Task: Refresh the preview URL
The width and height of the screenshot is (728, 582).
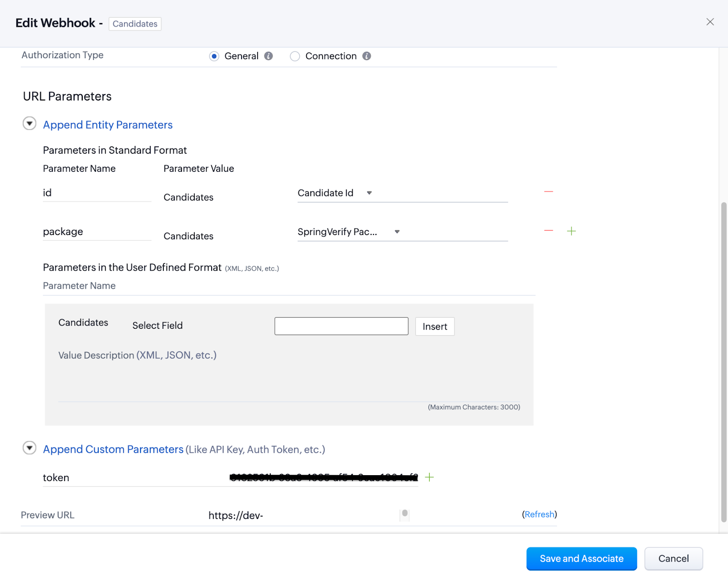Action: [540, 514]
